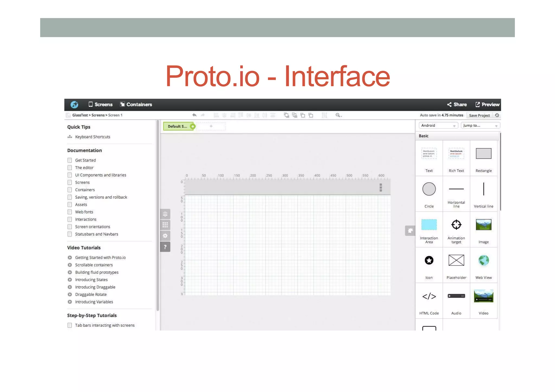Toggle the grid icon beside canvas
Viewport: 555px width, 392px height.
click(x=165, y=225)
